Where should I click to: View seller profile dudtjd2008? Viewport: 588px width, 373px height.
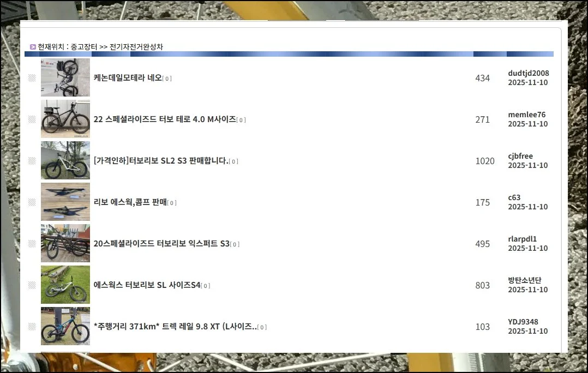[x=528, y=73]
